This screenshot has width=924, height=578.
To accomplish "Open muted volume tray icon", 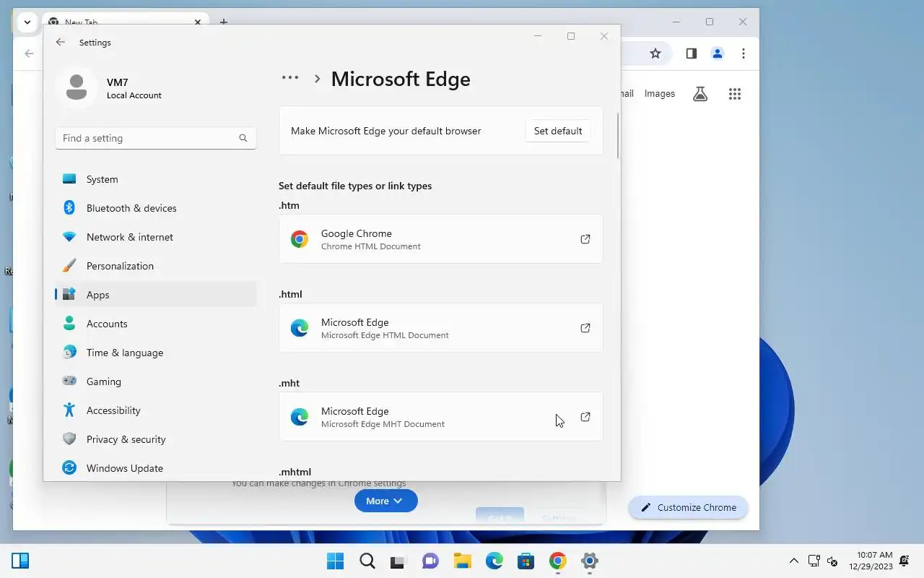I will pos(832,561).
